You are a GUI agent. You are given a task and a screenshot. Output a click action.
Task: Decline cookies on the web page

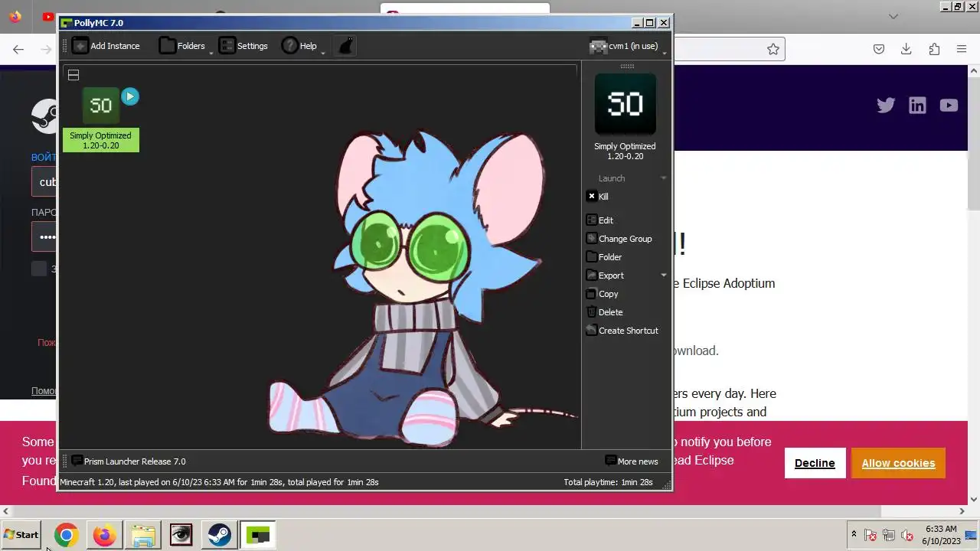coord(815,463)
